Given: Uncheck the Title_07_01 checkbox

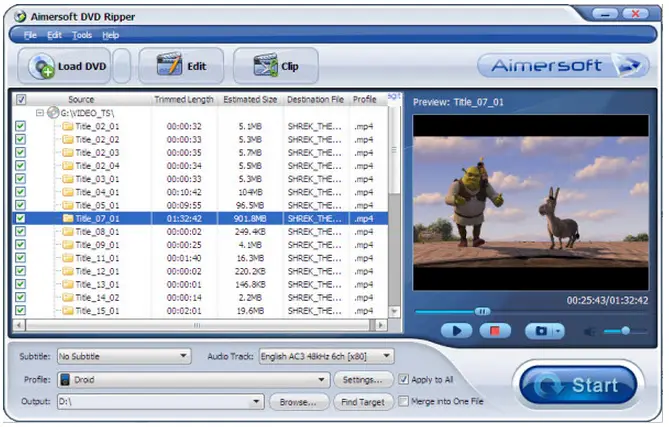Looking at the screenshot, I should click(x=20, y=218).
